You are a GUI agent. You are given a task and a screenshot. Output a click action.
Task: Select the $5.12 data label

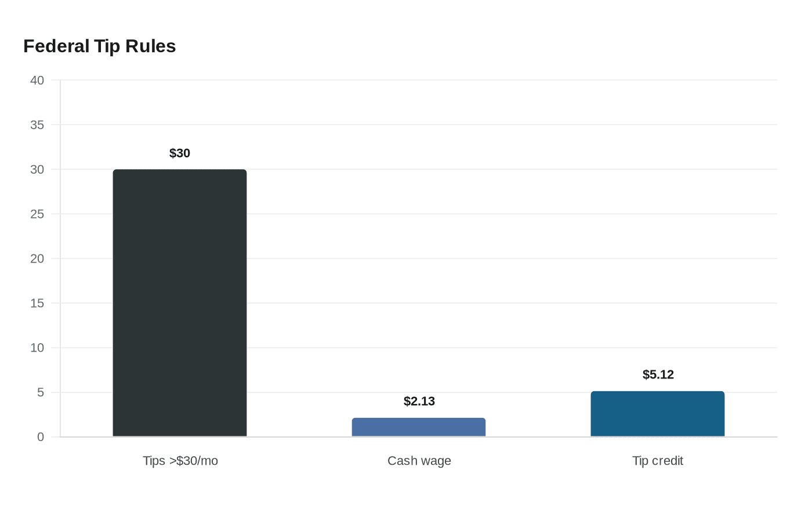[658, 374]
